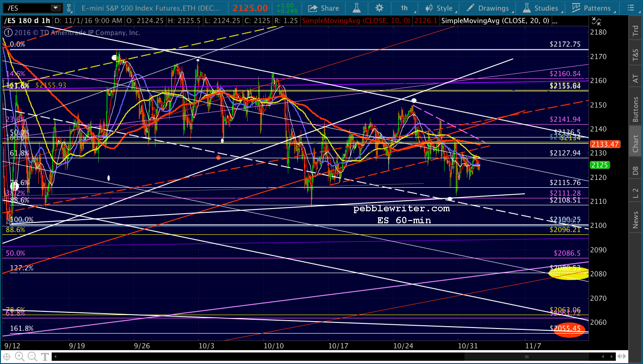
Task: Click the green 2125 current price tag
Action: (x=600, y=165)
